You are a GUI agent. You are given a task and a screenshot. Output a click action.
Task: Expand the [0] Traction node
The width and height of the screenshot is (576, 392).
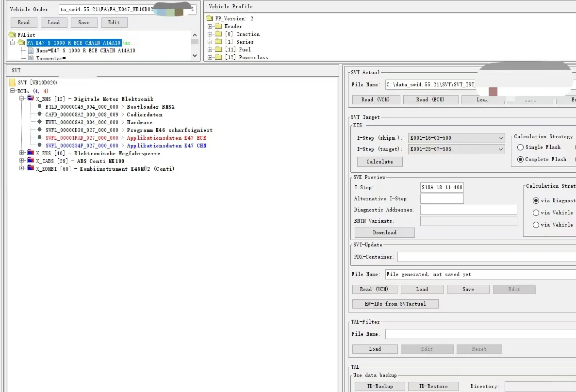[x=210, y=34]
